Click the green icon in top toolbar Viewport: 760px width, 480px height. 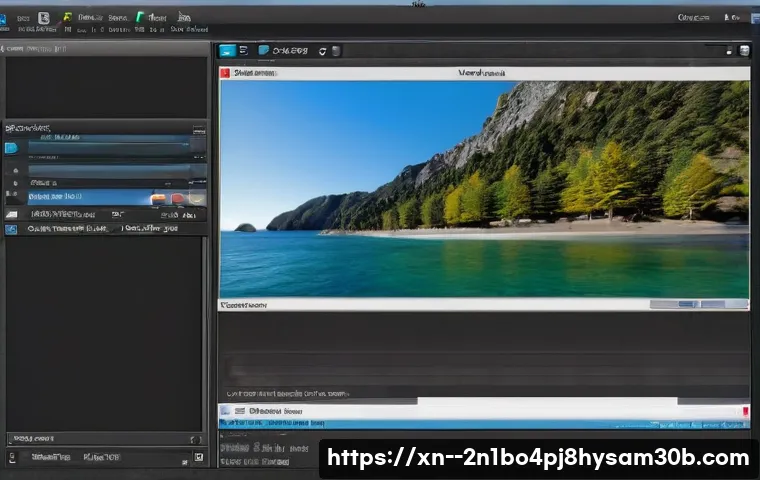coord(139,18)
